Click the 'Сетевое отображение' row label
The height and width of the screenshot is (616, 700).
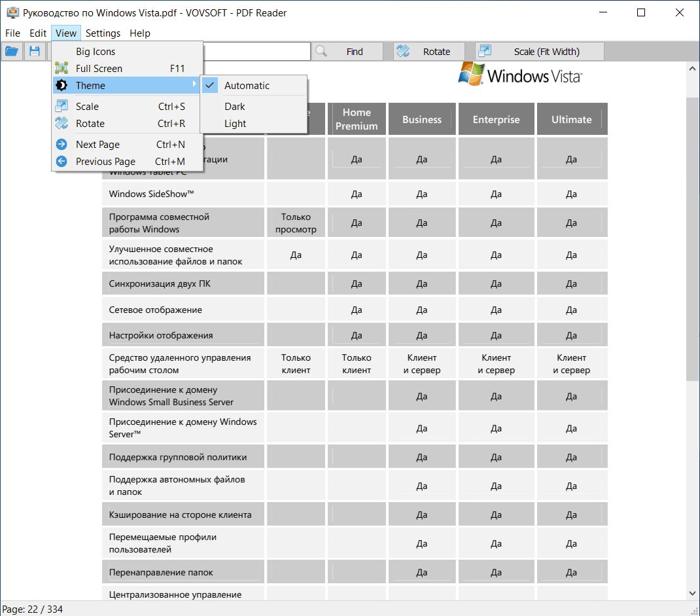[x=155, y=310]
